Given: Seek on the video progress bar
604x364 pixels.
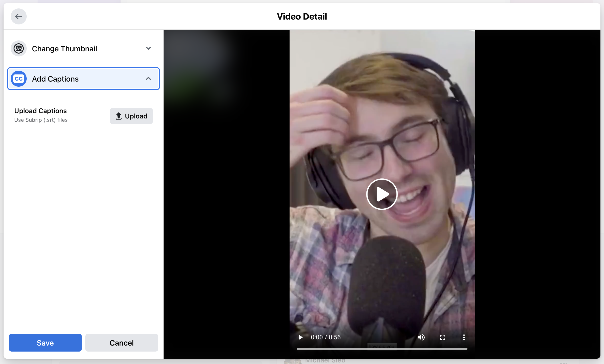Looking at the screenshot, I should [x=382, y=349].
